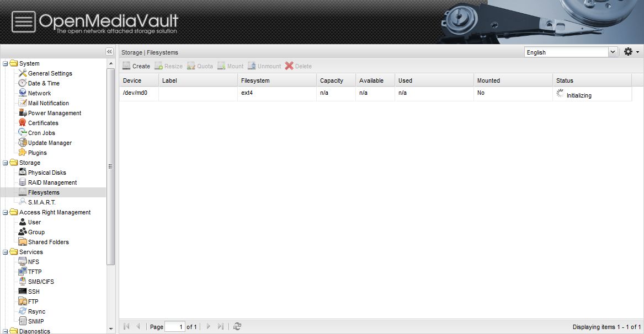Collapse the Services tree node
This screenshot has width=644, height=334.
click(6, 252)
